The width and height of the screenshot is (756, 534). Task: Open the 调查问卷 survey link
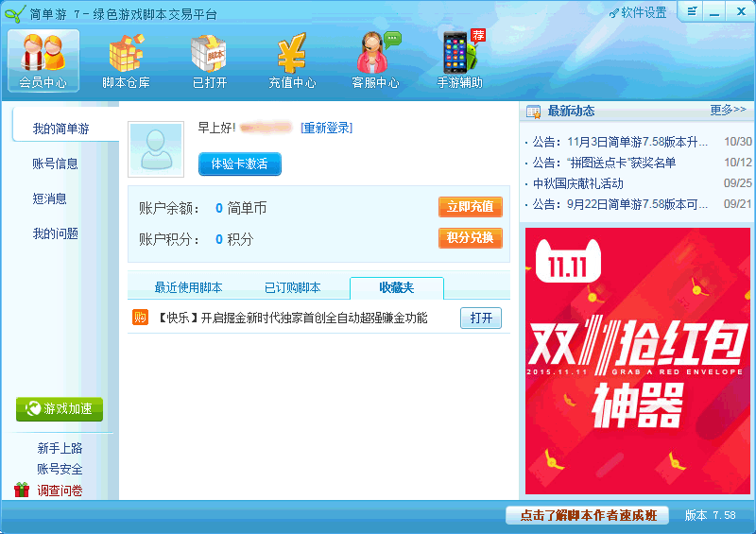coord(60,491)
